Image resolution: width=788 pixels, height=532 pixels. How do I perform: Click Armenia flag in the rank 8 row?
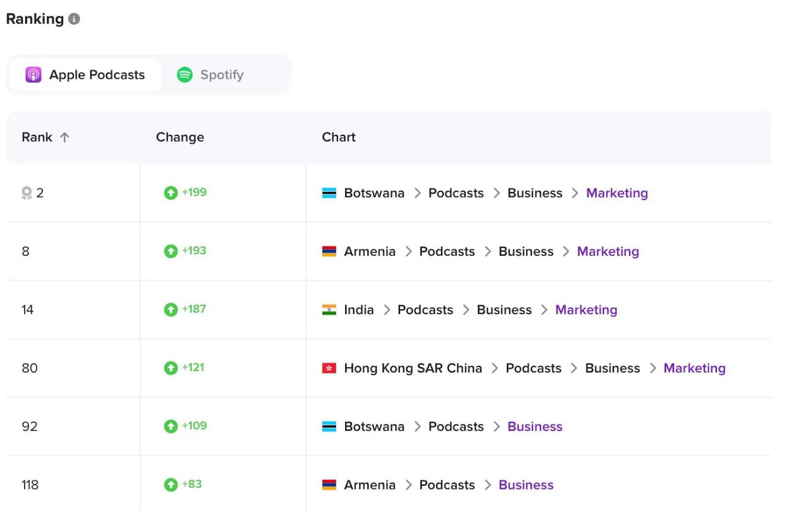(x=329, y=251)
